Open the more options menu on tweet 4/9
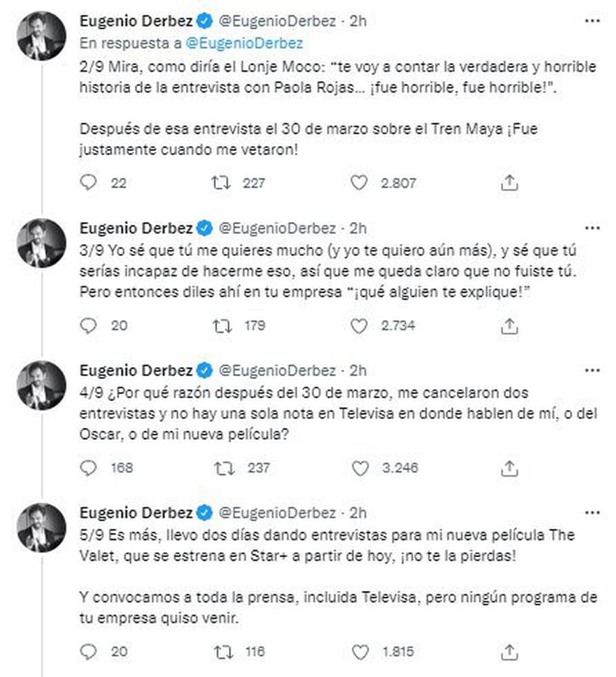616x677 pixels. 592,370
